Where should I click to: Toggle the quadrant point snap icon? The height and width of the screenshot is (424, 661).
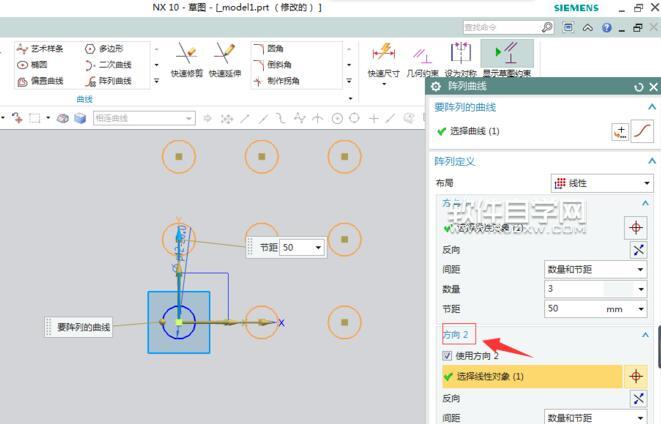(x=355, y=118)
